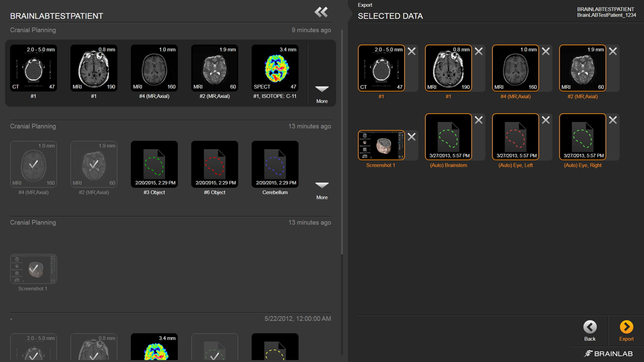Screen dimensions: 644x362
Task: Click the SELECTED DATA heading
Action: tap(390, 16)
